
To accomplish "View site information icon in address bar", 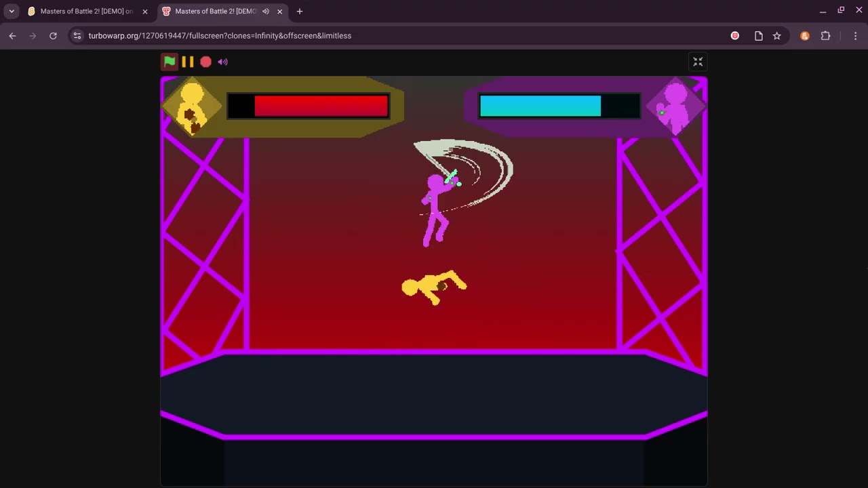I will (77, 36).
